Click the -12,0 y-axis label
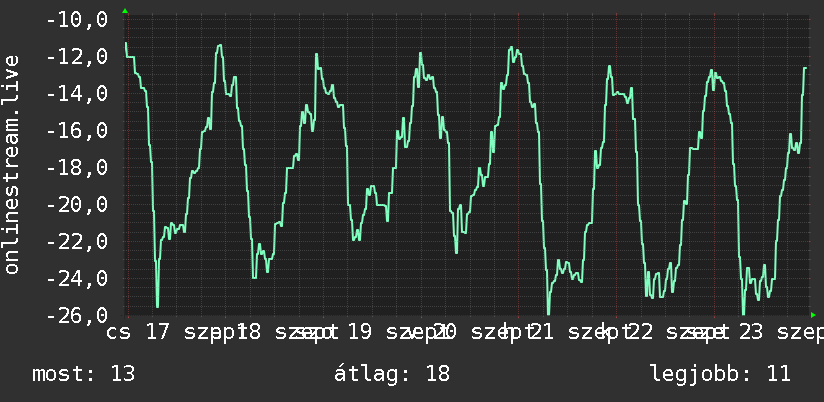Image resolution: width=824 pixels, height=402 pixels. click(77, 57)
